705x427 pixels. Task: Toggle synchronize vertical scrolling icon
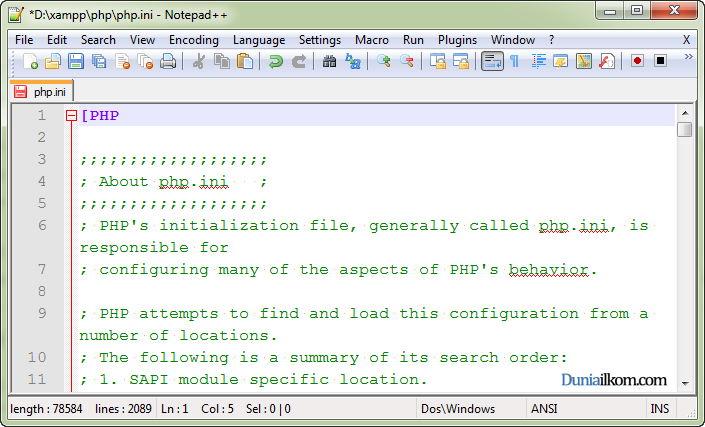[x=437, y=61]
